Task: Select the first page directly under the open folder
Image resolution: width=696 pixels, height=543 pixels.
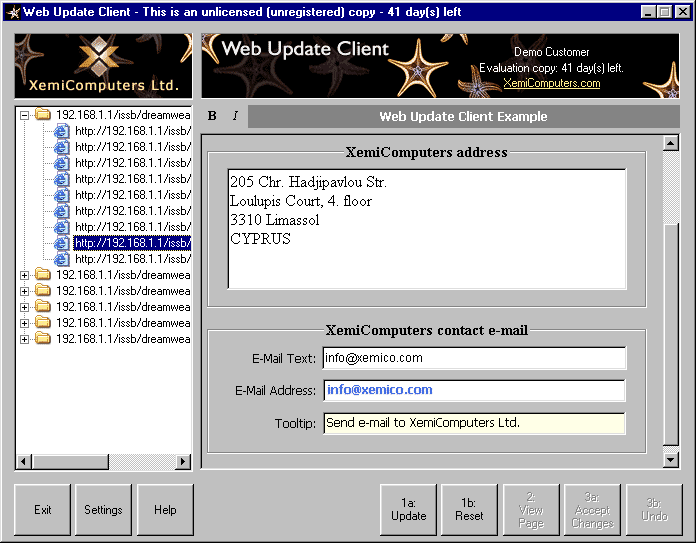Action: pyautogui.click(x=132, y=131)
